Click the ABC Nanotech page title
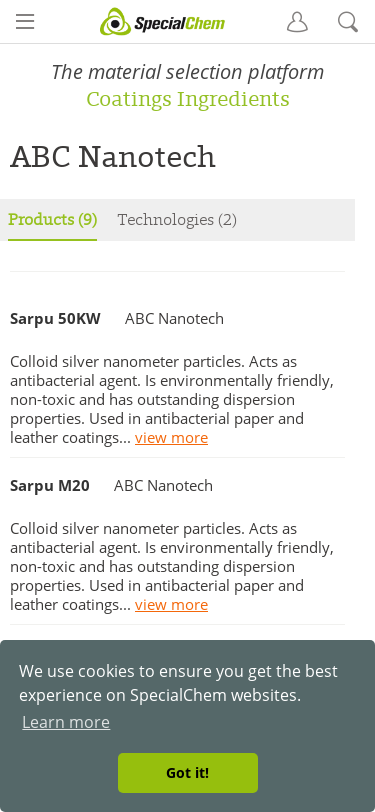The width and height of the screenshot is (375, 812). pyautogui.click(x=113, y=157)
